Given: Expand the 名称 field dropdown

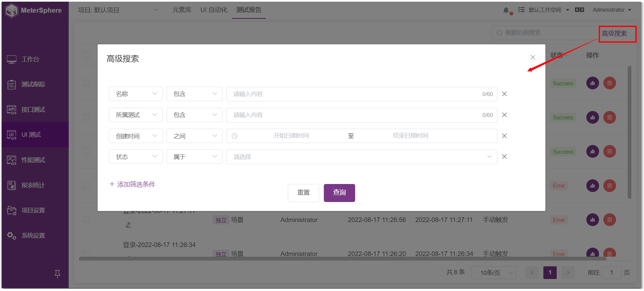Looking at the screenshot, I should point(136,94).
